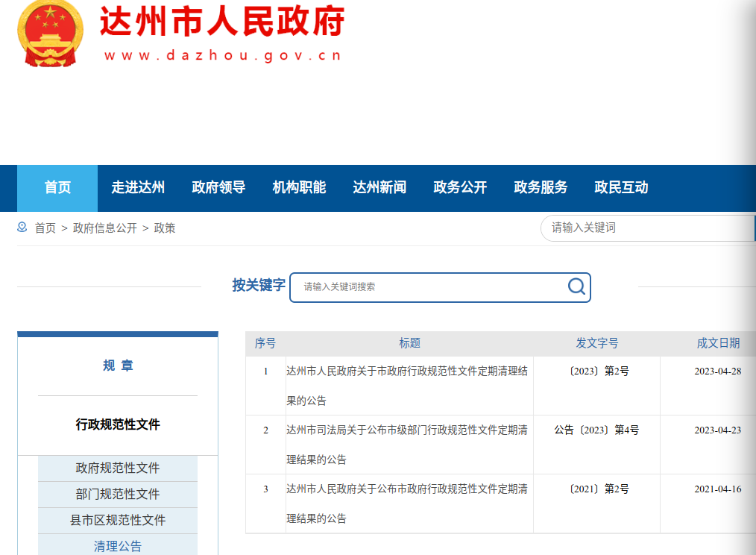Choose 县市区规范性文件 in the sidebar
Image resolution: width=756 pixels, height=555 pixels.
tap(118, 521)
